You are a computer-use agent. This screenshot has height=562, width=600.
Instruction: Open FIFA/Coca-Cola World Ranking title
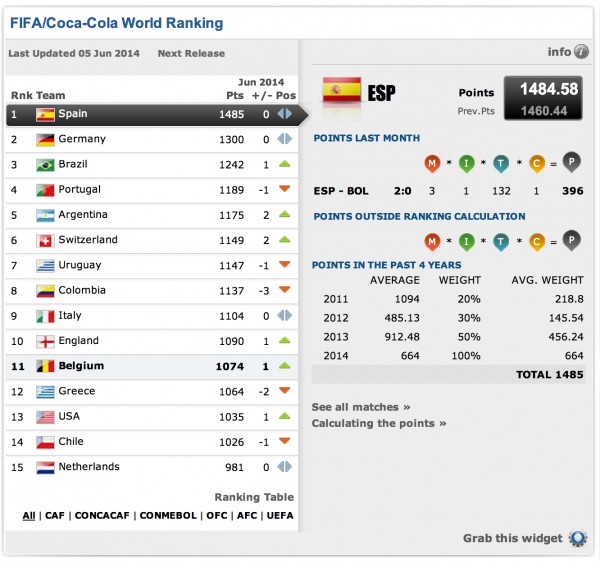click(x=116, y=23)
